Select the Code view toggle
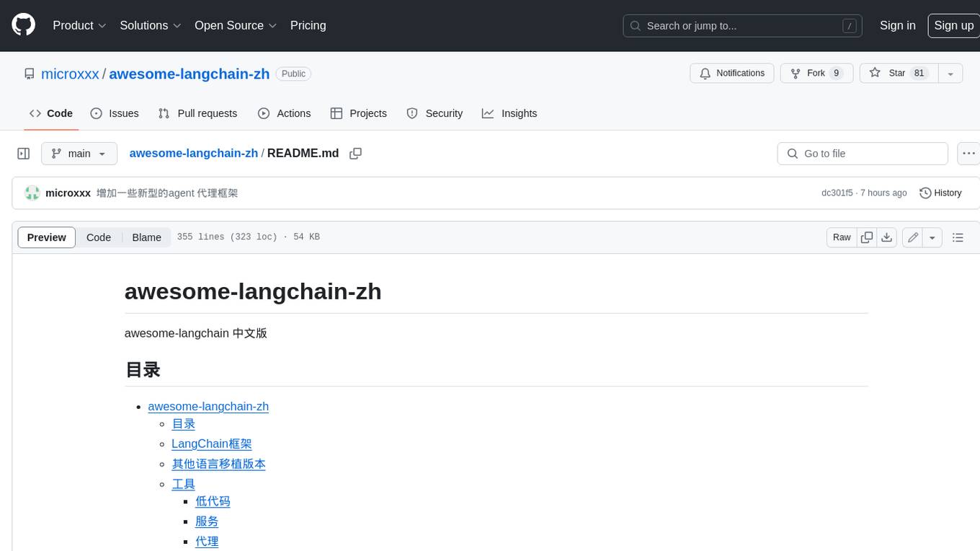980x551 pixels. click(99, 237)
